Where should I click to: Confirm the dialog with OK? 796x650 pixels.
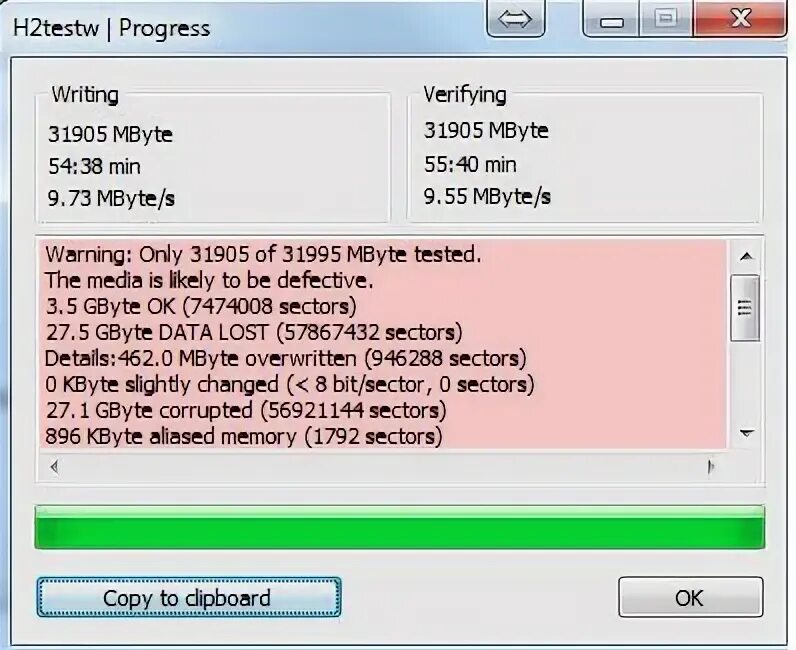(x=690, y=597)
